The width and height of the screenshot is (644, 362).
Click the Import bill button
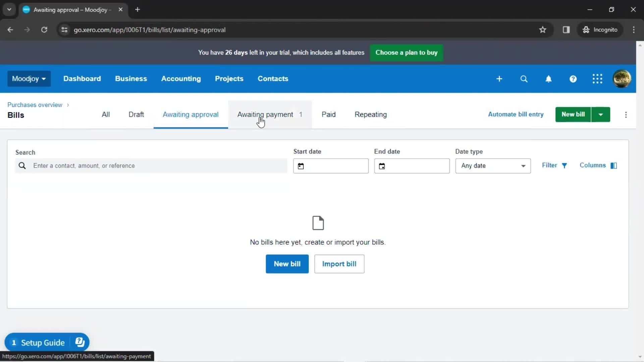pyautogui.click(x=339, y=264)
